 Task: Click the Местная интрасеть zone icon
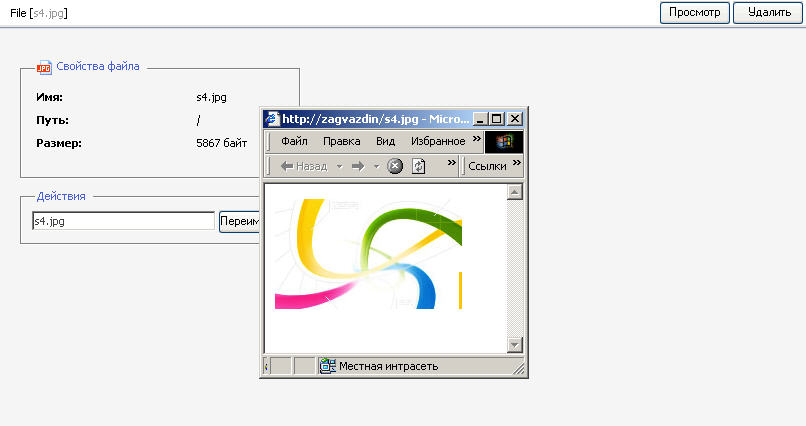[327, 366]
